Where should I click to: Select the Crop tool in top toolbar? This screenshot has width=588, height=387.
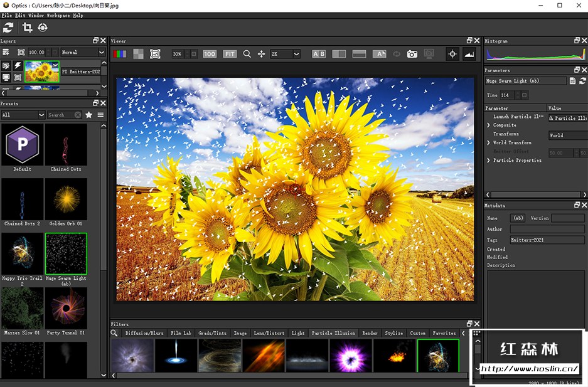(27, 27)
